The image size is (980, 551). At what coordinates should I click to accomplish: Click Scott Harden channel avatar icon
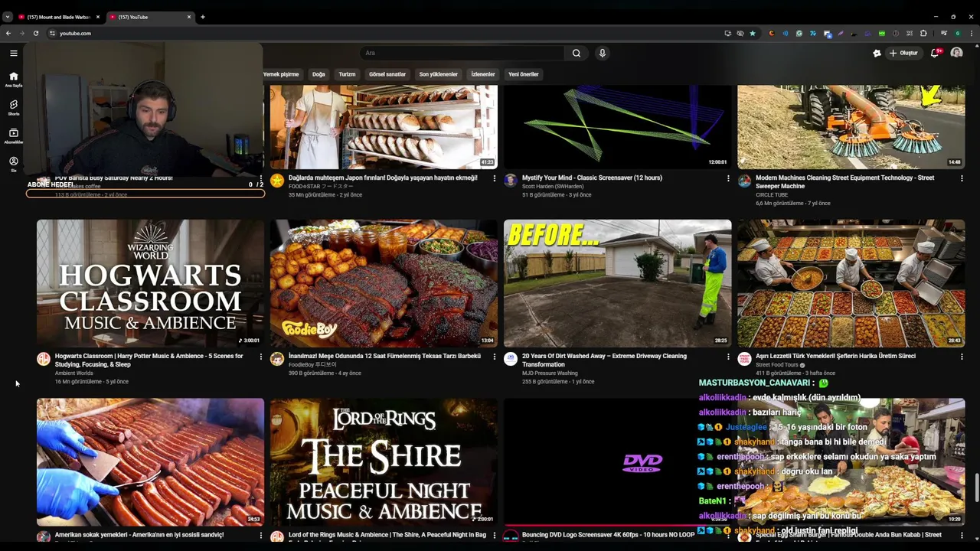click(x=511, y=181)
